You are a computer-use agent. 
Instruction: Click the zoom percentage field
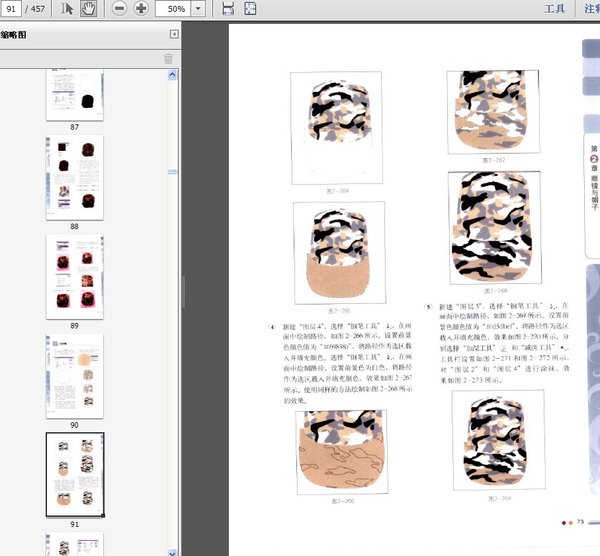point(175,9)
